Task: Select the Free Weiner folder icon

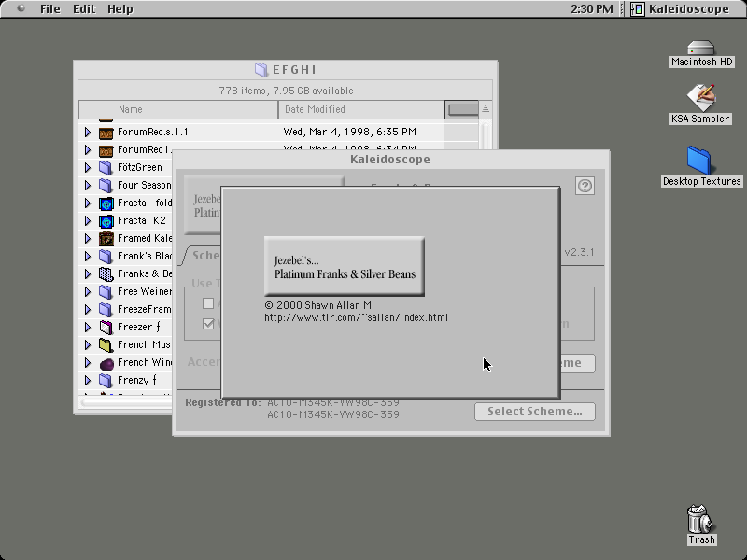Action: pos(106,291)
